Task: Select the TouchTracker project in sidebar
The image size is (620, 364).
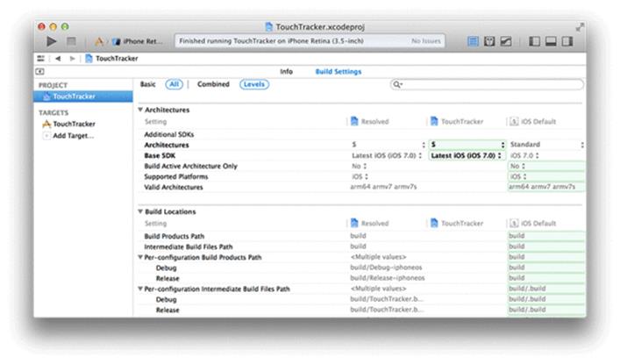Action: [83, 96]
